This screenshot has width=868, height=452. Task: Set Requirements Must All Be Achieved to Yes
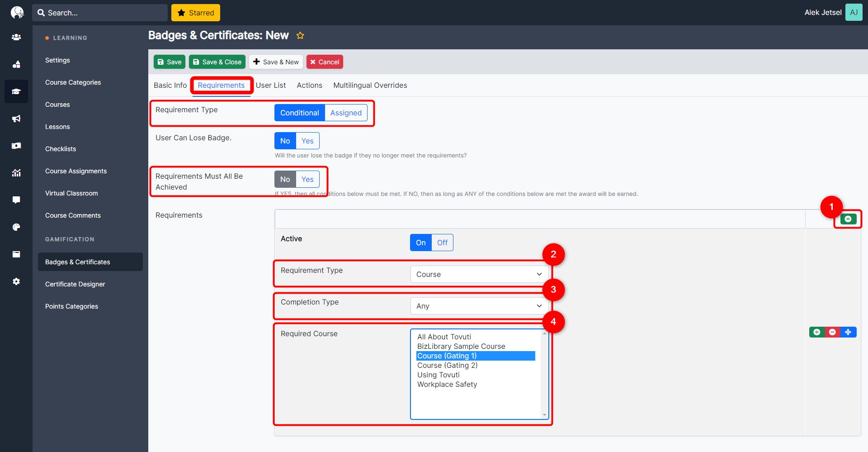[x=307, y=179]
